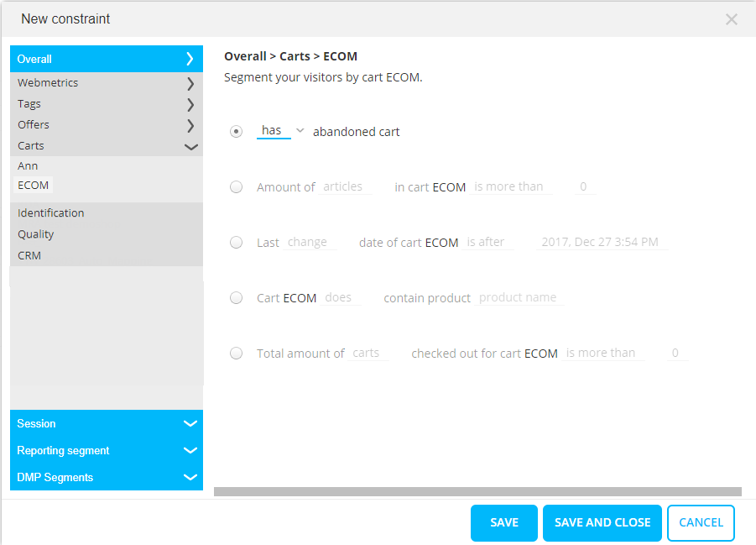Collapse the Carts category chevron
Screen dimensions: 756x545
[x=190, y=146]
